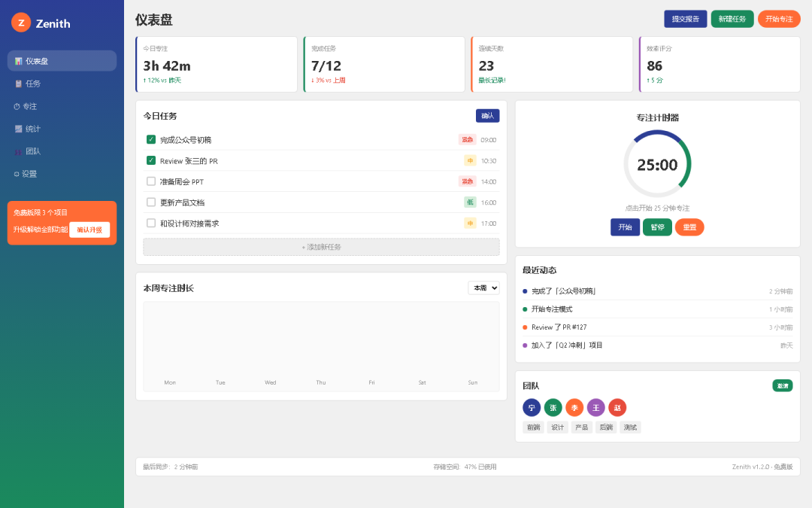Go to 任务 in the sidebar

(62, 84)
